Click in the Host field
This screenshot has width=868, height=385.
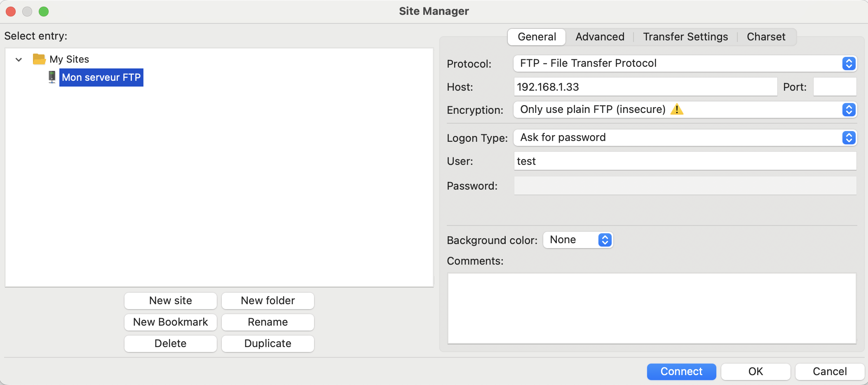pos(645,87)
